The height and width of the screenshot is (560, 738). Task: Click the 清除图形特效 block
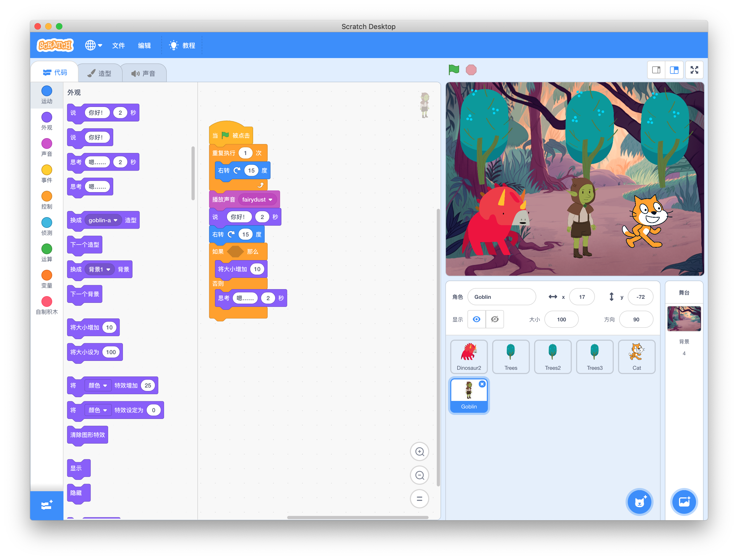[x=87, y=435]
